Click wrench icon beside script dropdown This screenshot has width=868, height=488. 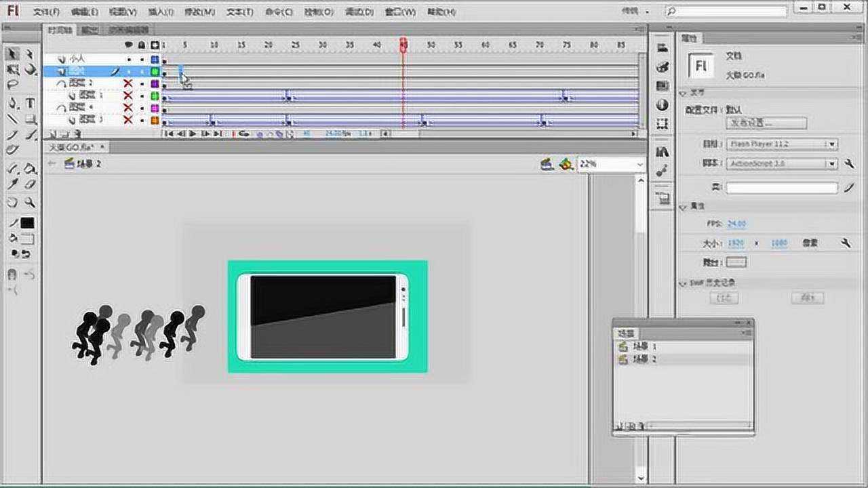(x=850, y=163)
